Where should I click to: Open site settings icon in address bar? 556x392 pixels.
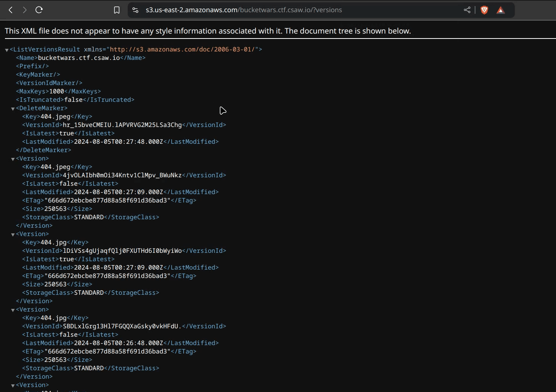point(135,10)
